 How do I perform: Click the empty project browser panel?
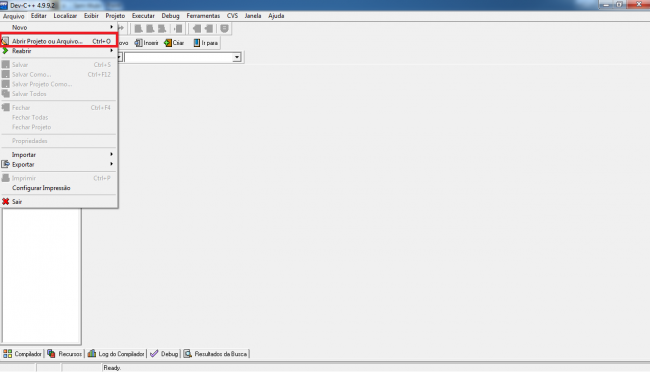[x=41, y=276]
